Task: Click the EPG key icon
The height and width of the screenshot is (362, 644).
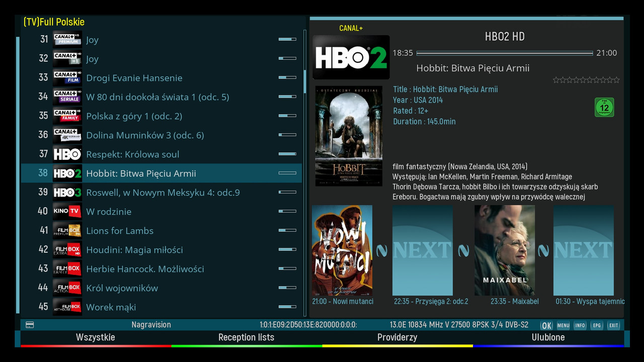Action: point(597,325)
